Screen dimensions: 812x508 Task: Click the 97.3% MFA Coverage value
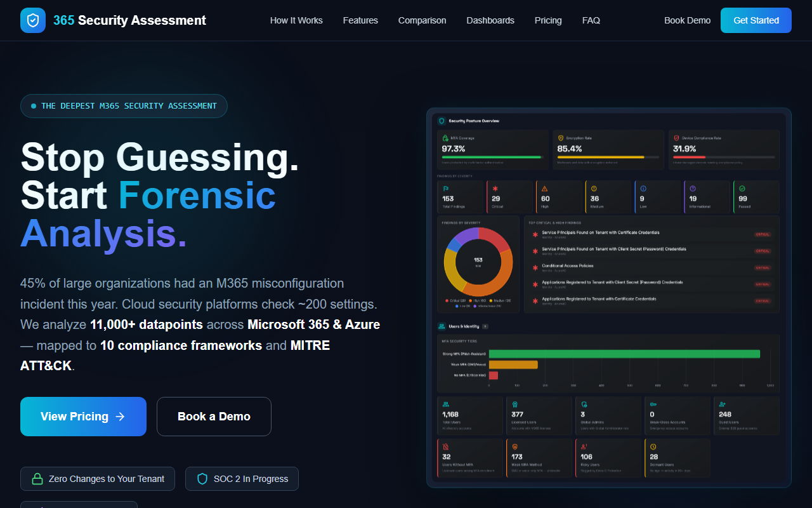coord(454,149)
